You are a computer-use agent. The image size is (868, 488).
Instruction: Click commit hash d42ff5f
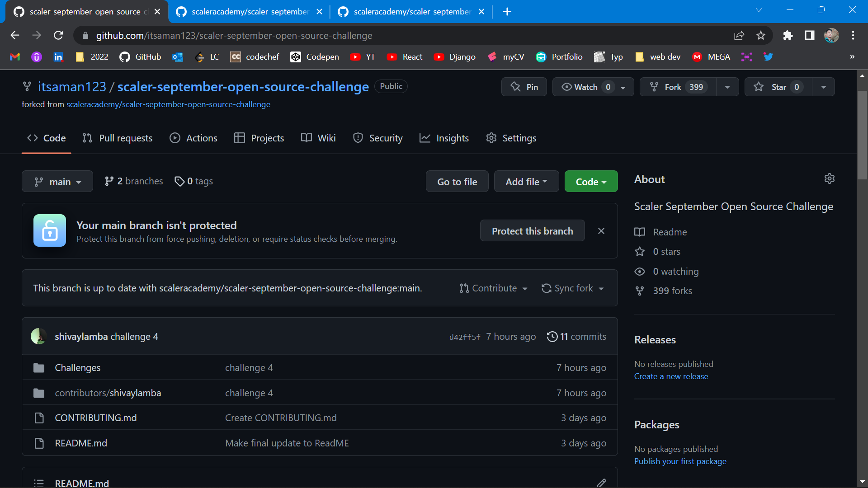[464, 337]
